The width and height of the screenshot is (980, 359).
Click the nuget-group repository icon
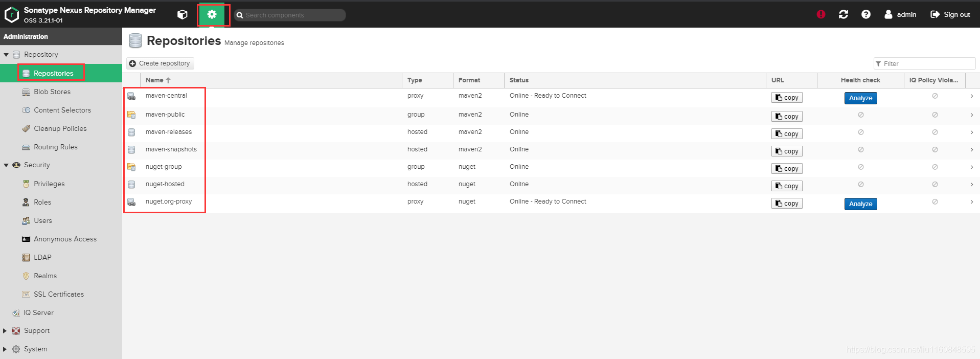tap(131, 167)
